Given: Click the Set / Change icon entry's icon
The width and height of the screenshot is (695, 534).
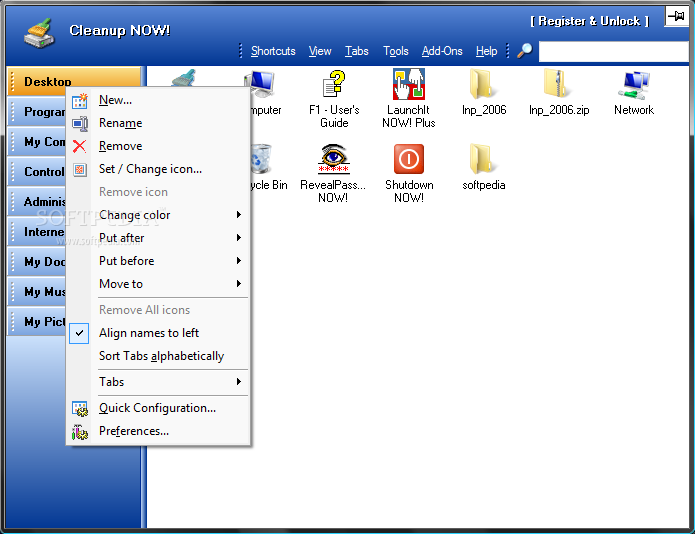Looking at the screenshot, I should click(80, 169).
